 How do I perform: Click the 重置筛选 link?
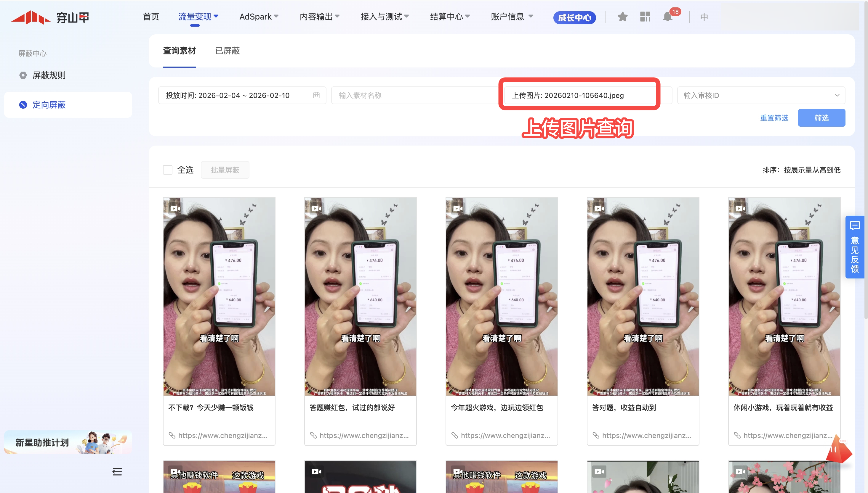click(774, 118)
